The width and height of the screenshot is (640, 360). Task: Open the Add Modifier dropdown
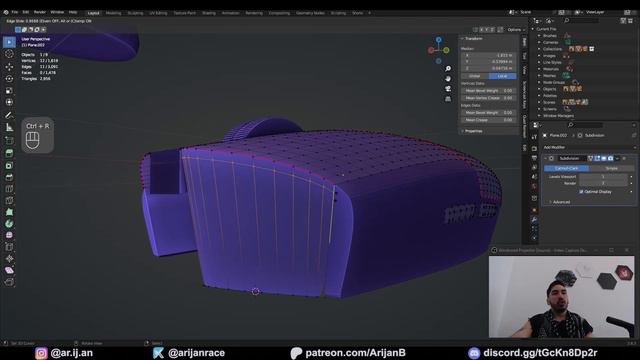click(589, 147)
